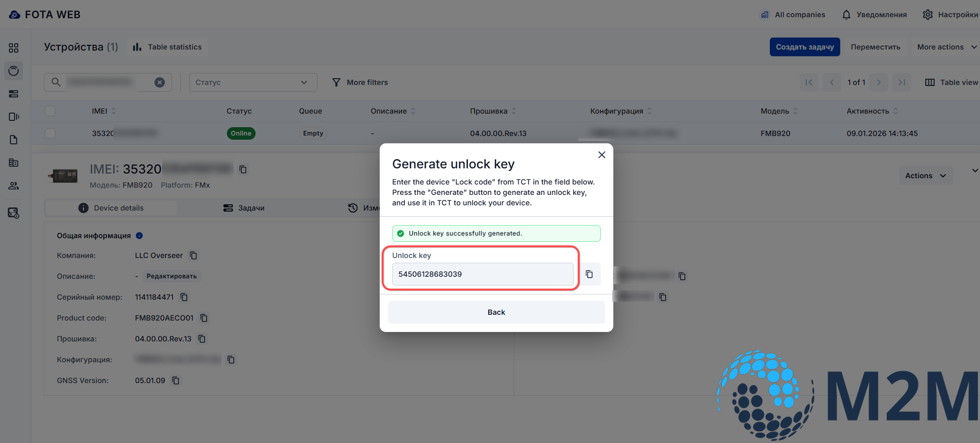Switch to the Задачи tab

[244, 208]
